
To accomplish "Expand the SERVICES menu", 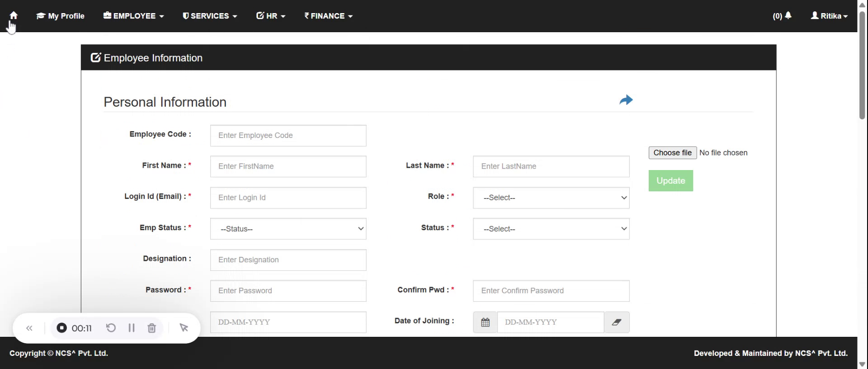I will coord(210,16).
